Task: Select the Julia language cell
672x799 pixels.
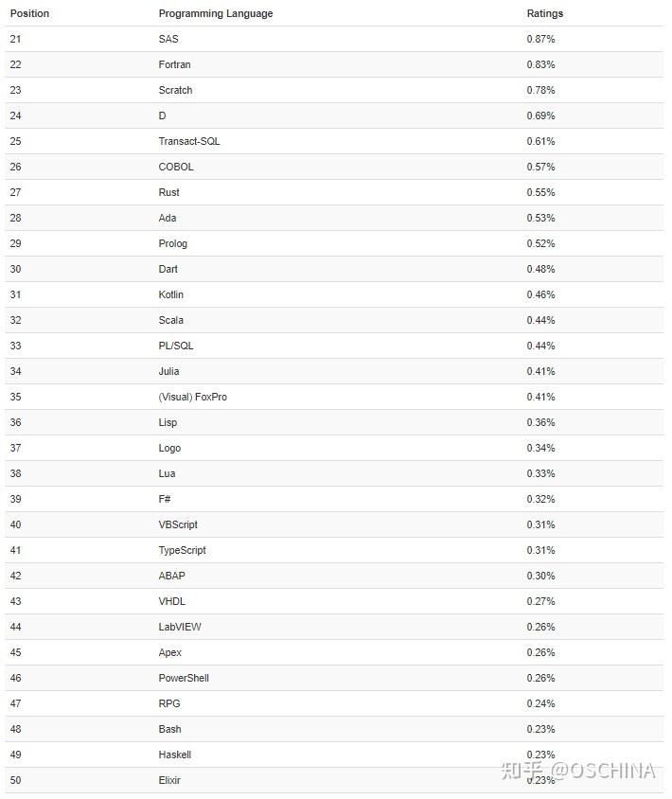Action: pos(168,372)
